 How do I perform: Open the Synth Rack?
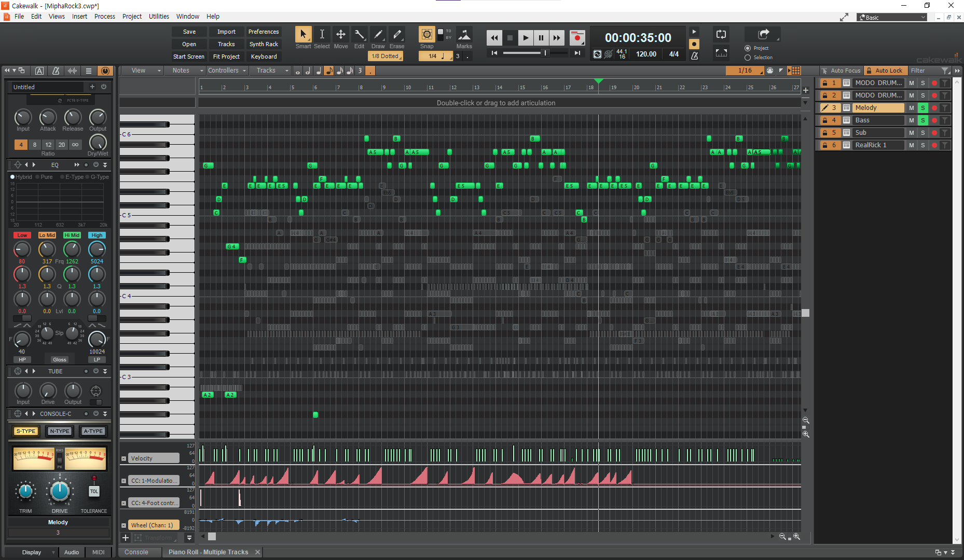coord(264,44)
